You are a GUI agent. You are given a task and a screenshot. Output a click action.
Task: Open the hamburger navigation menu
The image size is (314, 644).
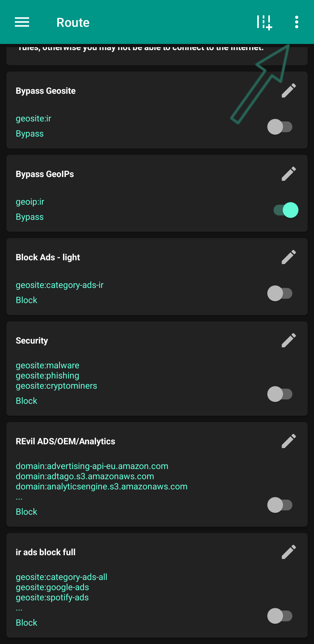(22, 22)
